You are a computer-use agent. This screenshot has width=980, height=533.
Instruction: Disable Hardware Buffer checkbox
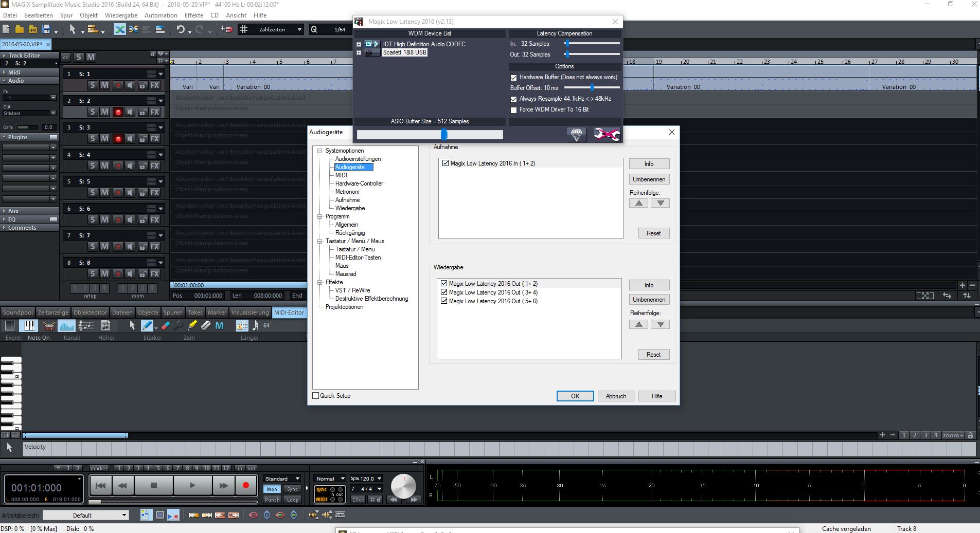point(513,78)
